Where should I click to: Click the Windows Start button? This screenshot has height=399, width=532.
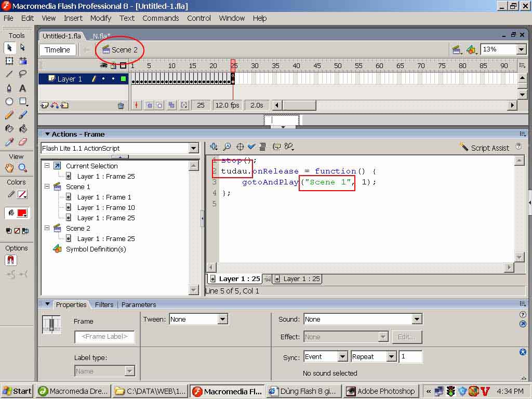tap(17, 391)
